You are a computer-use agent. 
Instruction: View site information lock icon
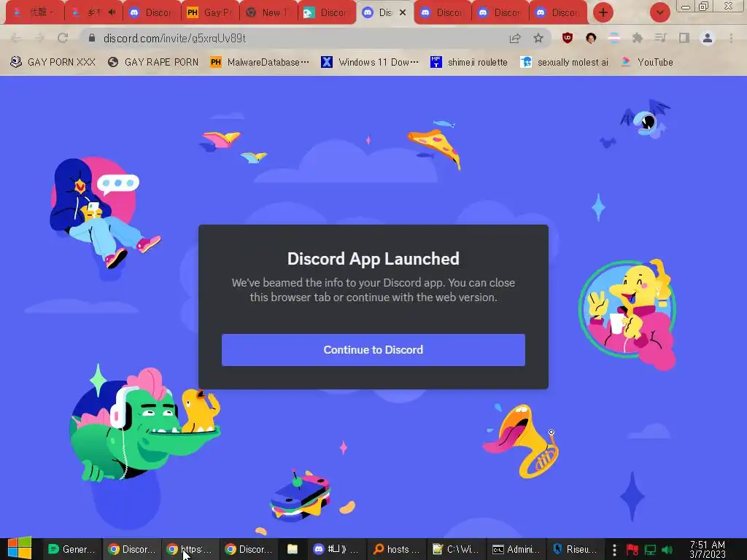pyautogui.click(x=92, y=38)
